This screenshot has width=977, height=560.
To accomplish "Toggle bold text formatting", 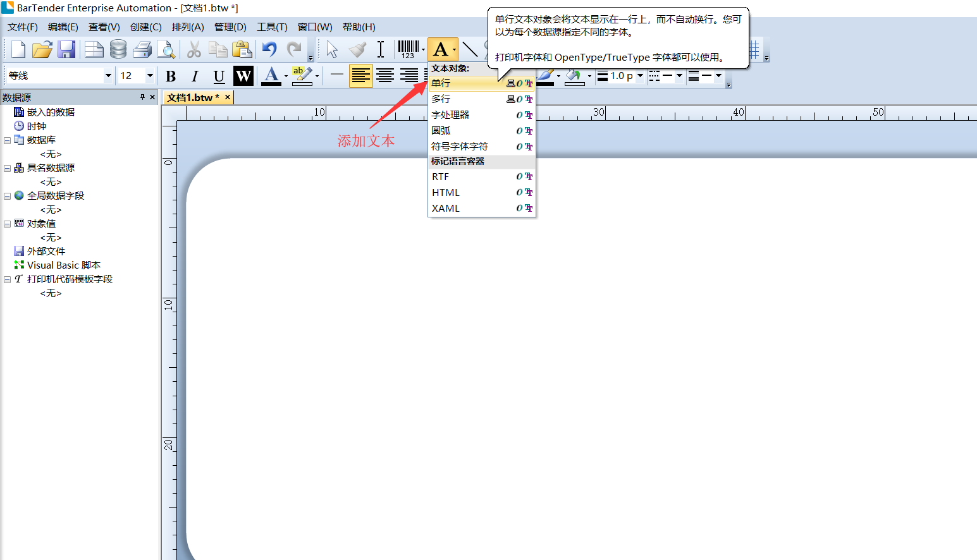I will [171, 76].
